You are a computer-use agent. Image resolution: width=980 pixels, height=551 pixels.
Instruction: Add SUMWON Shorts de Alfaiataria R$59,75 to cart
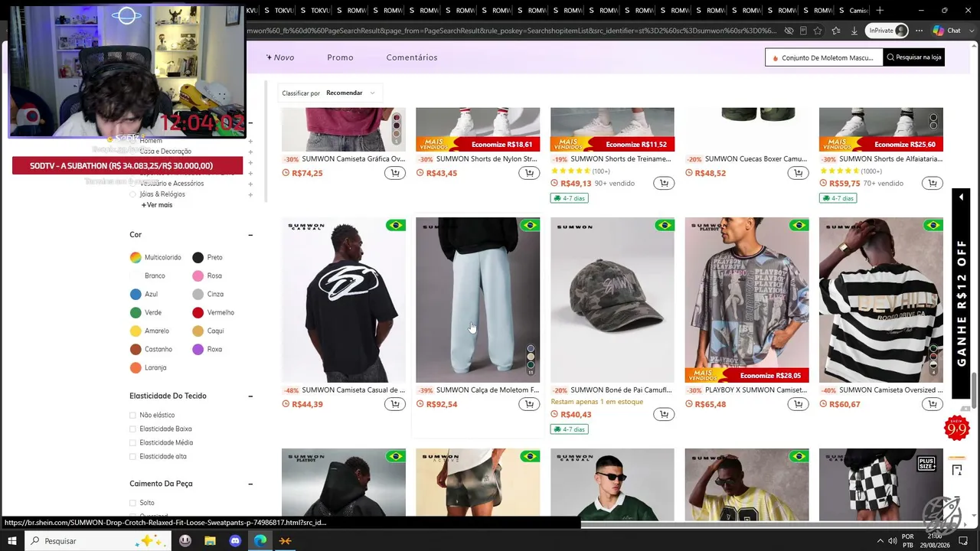coord(933,183)
